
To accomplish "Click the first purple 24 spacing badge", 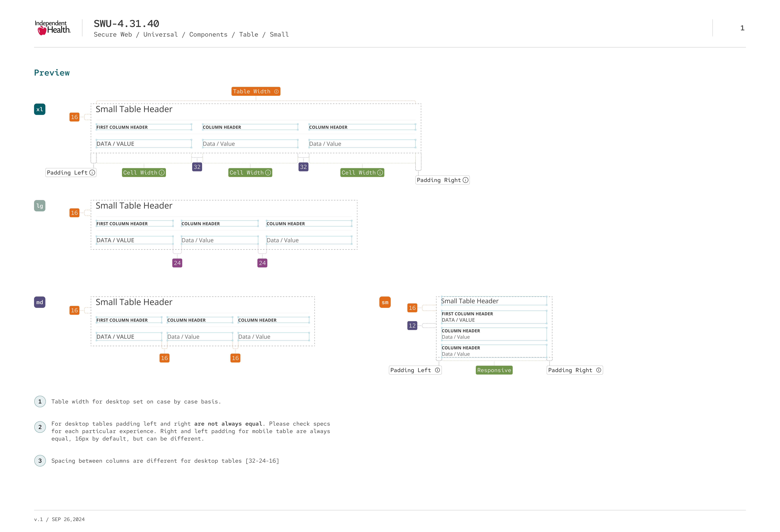I will 177,263.
